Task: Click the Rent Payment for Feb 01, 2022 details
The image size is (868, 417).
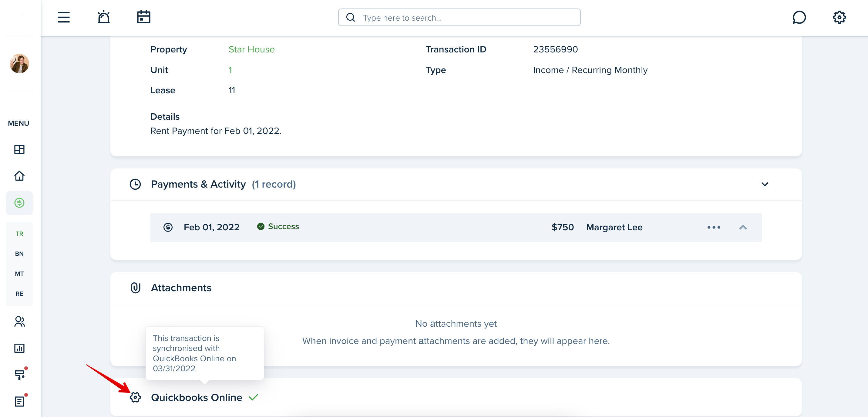Action: (216, 131)
